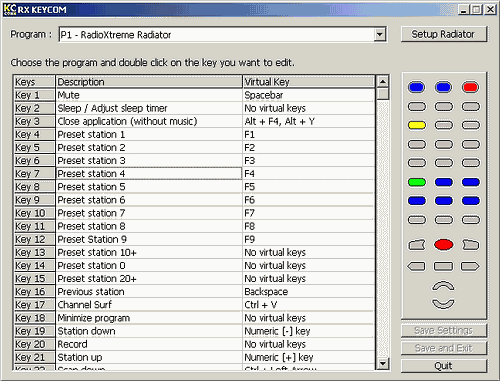The width and height of the screenshot is (500, 381).
Task: Click the green remote button
Action: [417, 182]
